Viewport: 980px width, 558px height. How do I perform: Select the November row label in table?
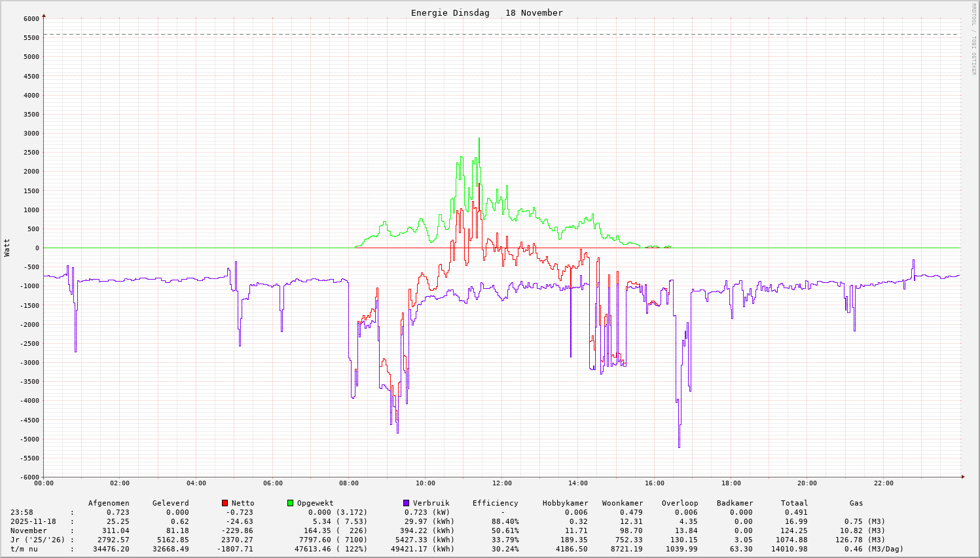click(x=28, y=531)
